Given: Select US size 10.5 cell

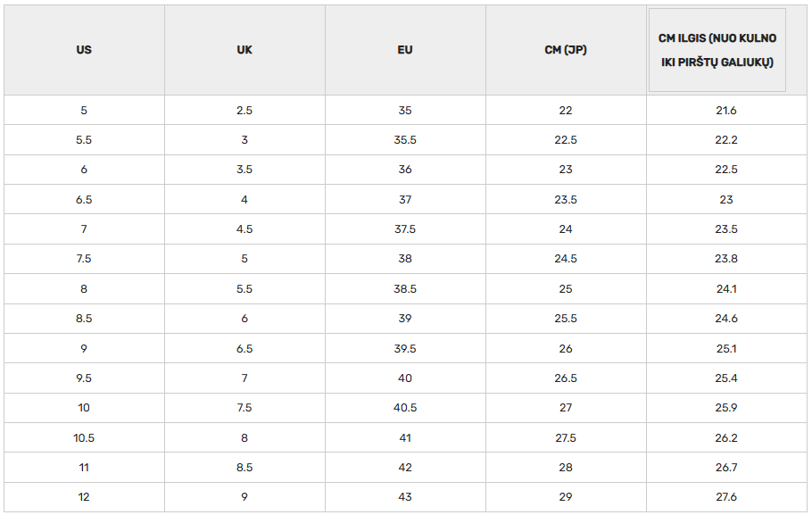Looking at the screenshot, I should [84, 438].
